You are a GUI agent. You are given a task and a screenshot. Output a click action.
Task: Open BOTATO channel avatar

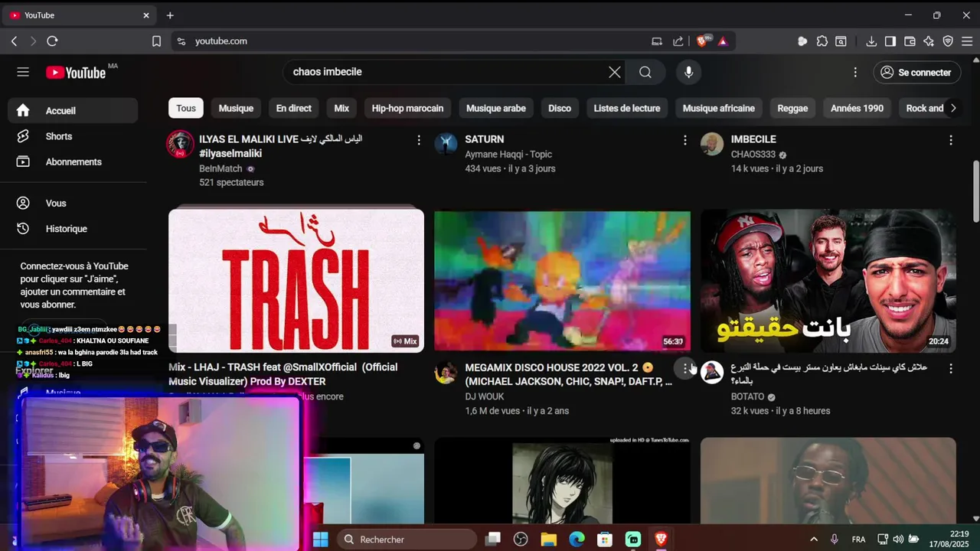(x=712, y=373)
